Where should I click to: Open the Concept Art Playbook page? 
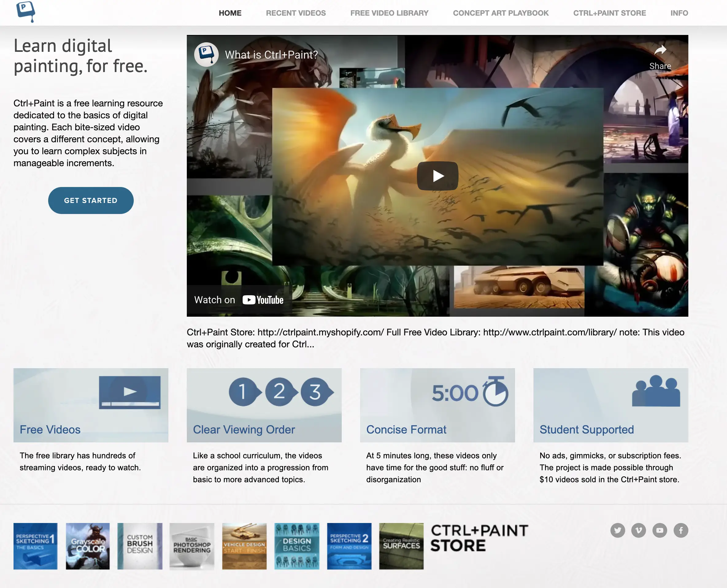click(500, 13)
